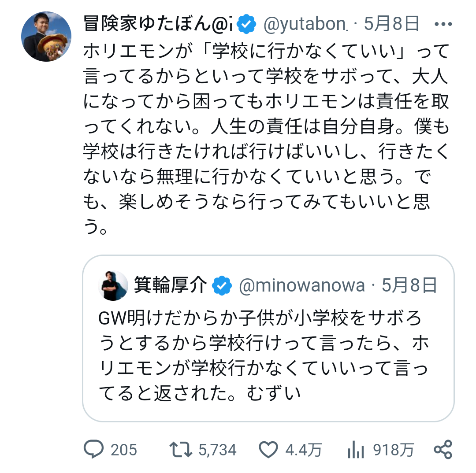
Task: Click the 箕輪厚介 display name
Action: coord(170,286)
